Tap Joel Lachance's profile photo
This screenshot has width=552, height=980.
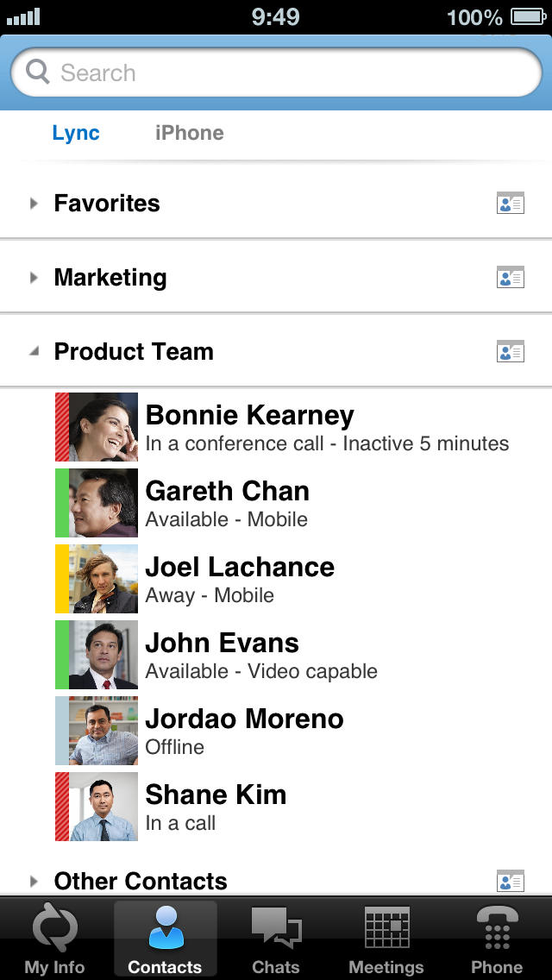103,579
